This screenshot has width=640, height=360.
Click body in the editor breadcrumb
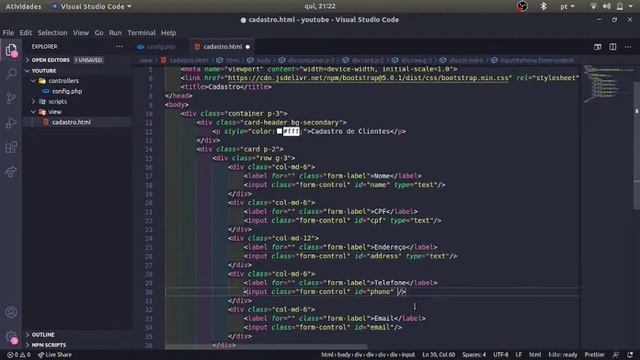(263, 60)
